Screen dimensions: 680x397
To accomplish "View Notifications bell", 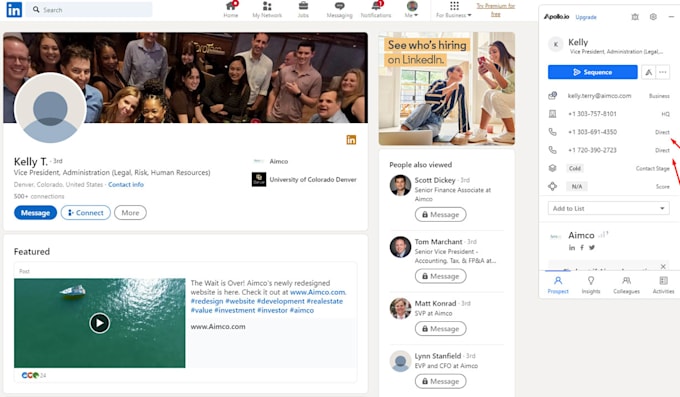I will [x=376, y=10].
